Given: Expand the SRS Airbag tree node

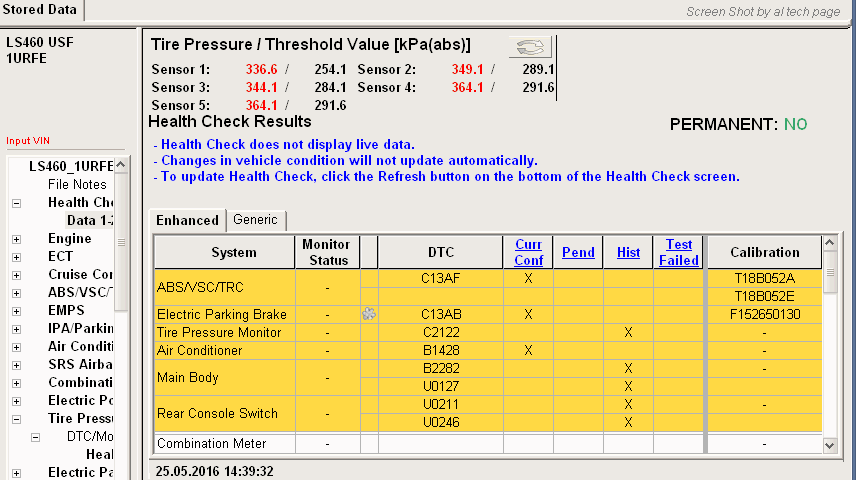Looking at the screenshot, I should (x=16, y=365).
